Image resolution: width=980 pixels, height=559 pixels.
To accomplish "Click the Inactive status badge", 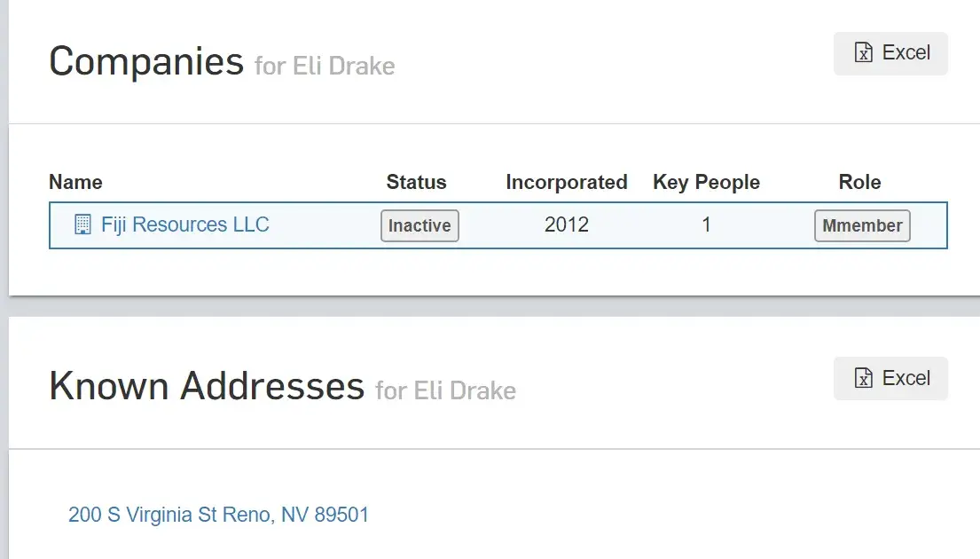I will point(419,225).
